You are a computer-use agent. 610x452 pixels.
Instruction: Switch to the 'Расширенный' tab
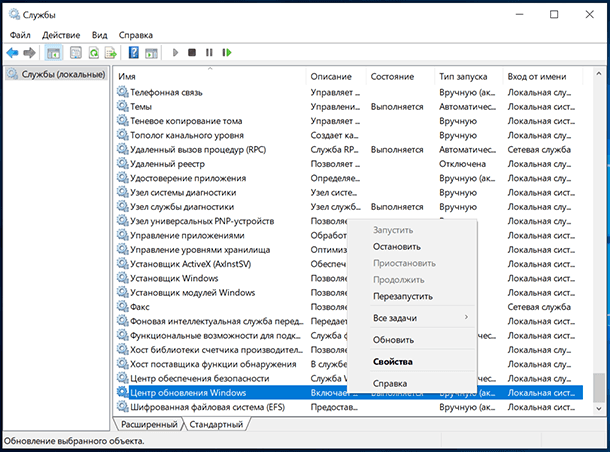pos(149,424)
